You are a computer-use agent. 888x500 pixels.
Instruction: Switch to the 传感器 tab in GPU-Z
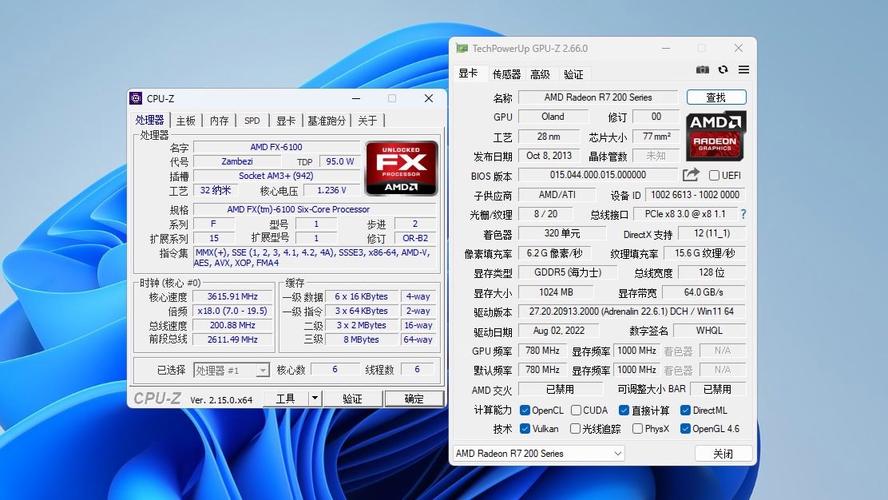click(506, 74)
